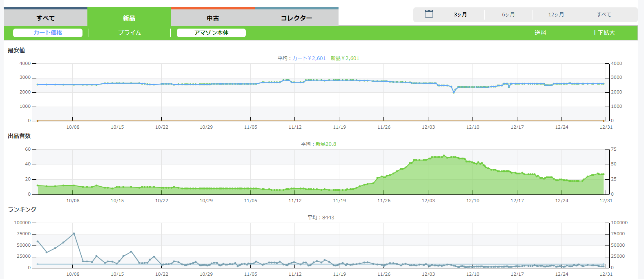
Task: Click the 新品20.8 average seller label
Action: pos(326,144)
